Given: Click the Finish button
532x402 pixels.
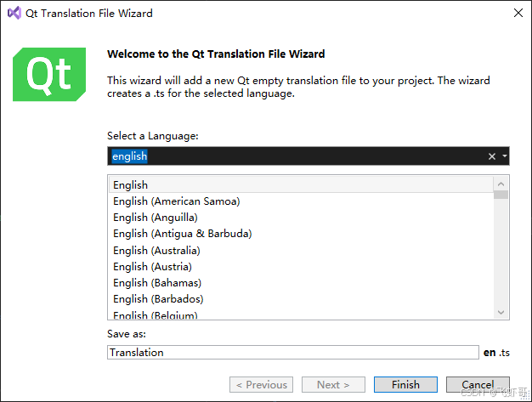Looking at the screenshot, I should tap(405, 384).
